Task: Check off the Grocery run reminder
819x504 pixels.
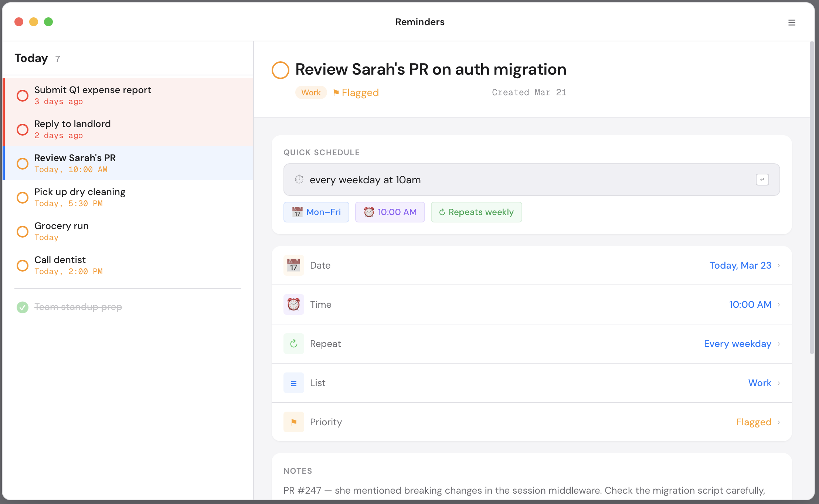Action: point(23,232)
